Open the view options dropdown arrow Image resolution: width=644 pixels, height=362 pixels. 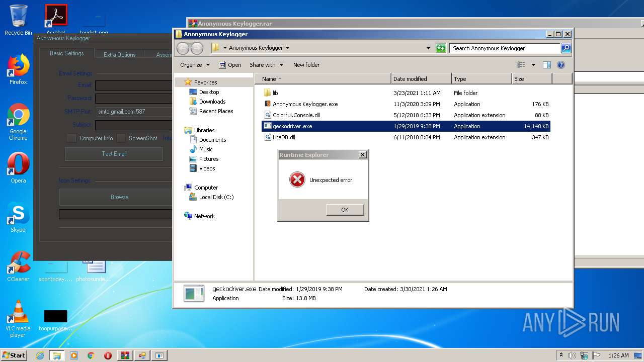533,65
